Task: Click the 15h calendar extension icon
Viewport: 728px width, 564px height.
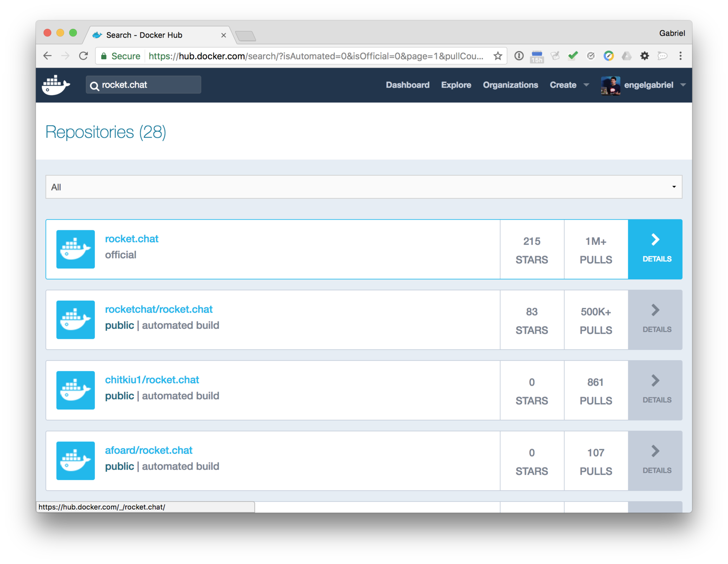Action: pyautogui.click(x=537, y=56)
